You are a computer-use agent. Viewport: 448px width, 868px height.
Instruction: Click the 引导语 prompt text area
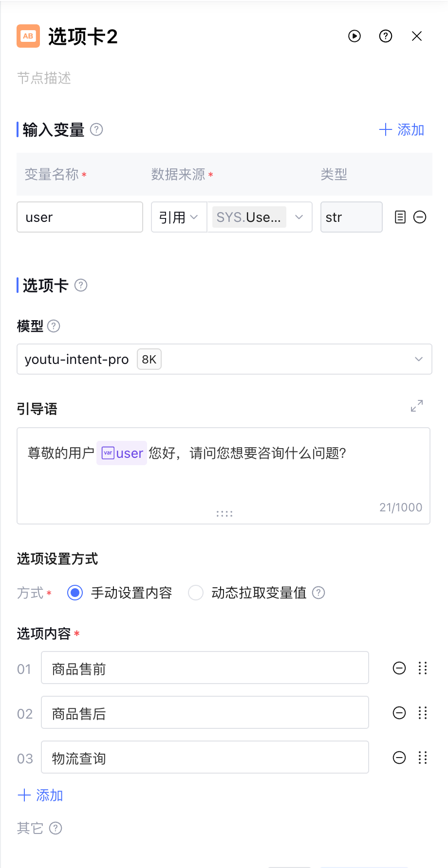click(224, 482)
